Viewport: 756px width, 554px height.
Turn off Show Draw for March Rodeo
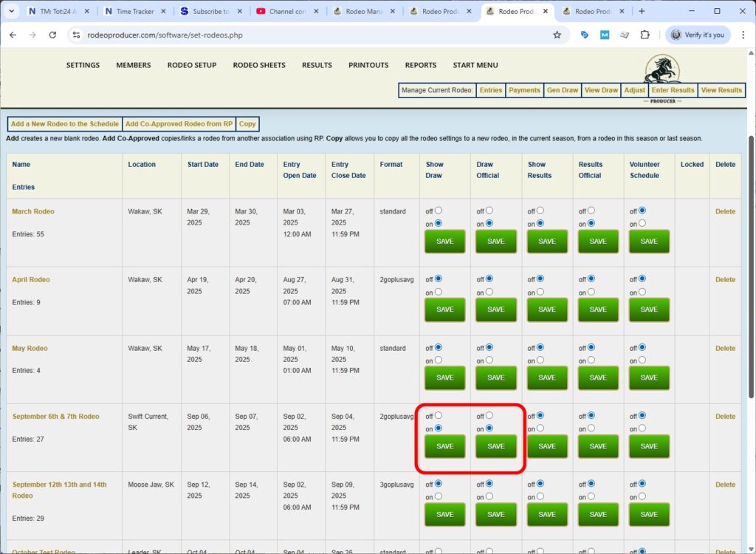439,211
